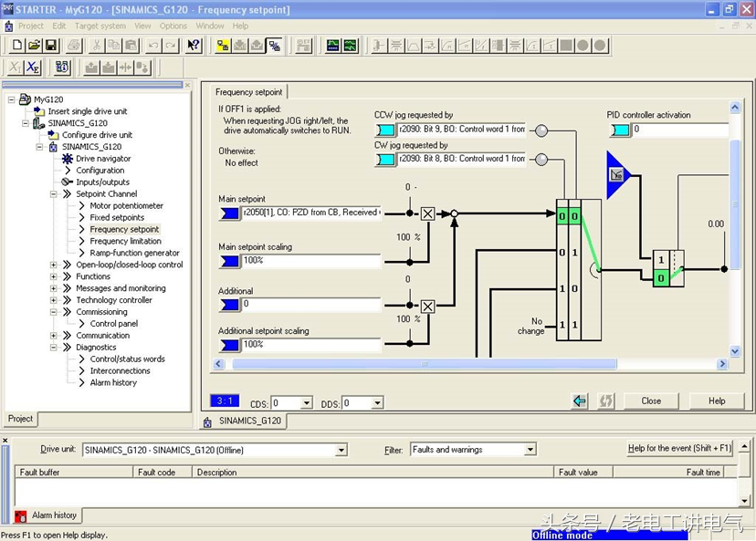Viewport: 756px width, 541px height.
Task: Open the Target system menu
Action: (100, 26)
